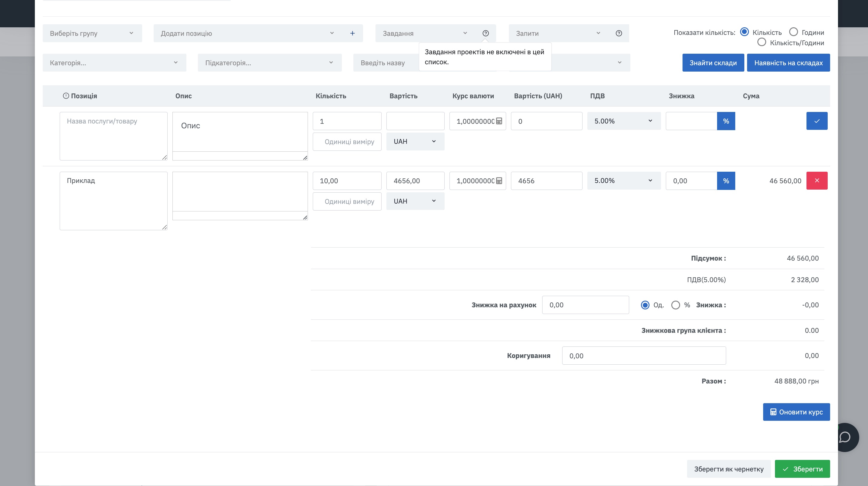
Task: Expand the Категорія dropdown
Action: tap(114, 63)
